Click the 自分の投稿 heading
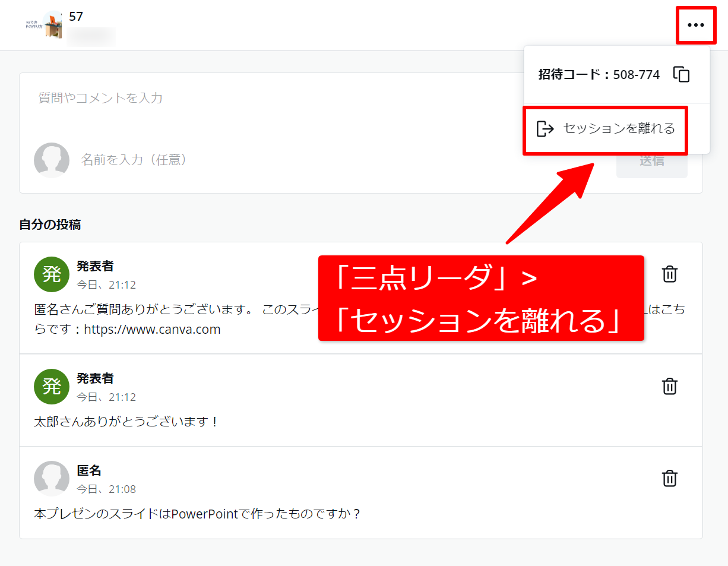Image resolution: width=728 pixels, height=566 pixels. 50,224
